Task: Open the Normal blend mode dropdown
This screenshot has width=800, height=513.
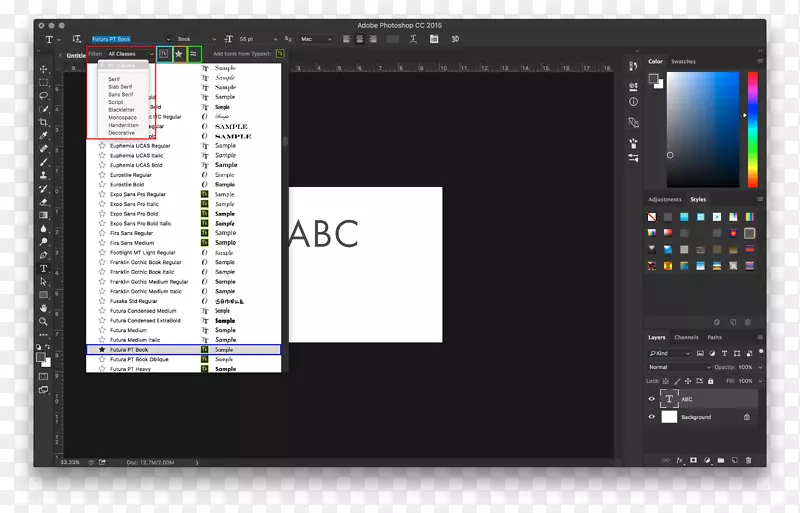Action: tap(679, 367)
